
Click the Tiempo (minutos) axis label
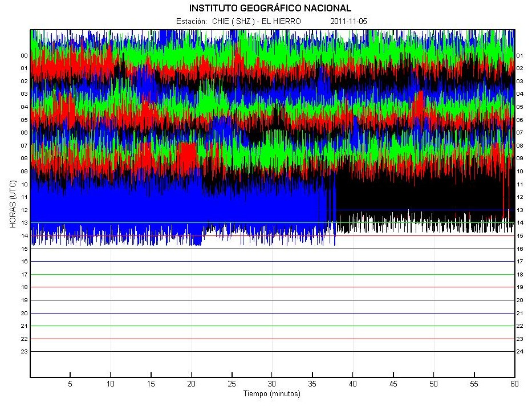pos(271,394)
